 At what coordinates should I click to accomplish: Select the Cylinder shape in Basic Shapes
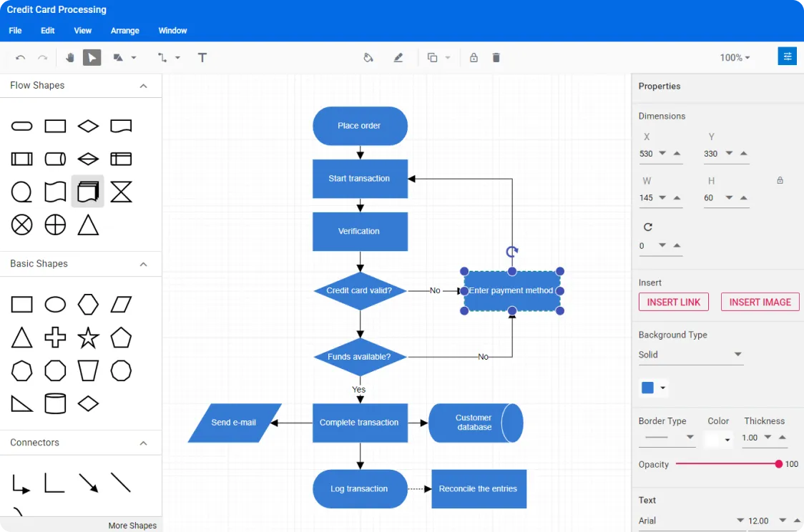tap(55, 404)
